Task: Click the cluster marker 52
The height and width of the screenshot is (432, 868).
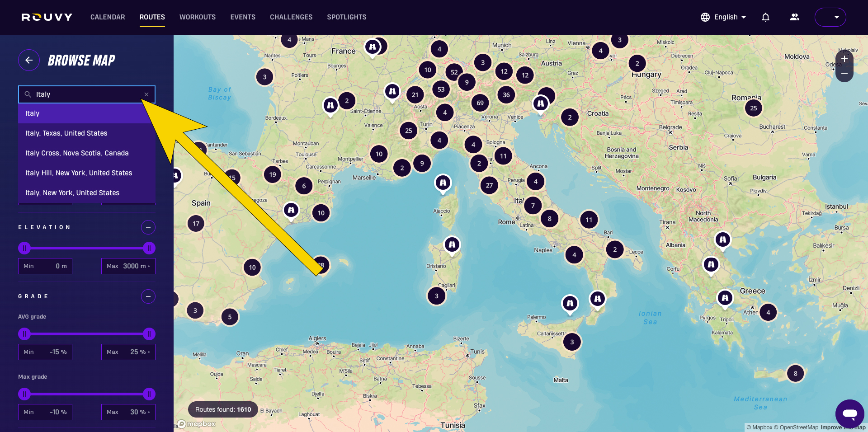Action: coord(454,72)
